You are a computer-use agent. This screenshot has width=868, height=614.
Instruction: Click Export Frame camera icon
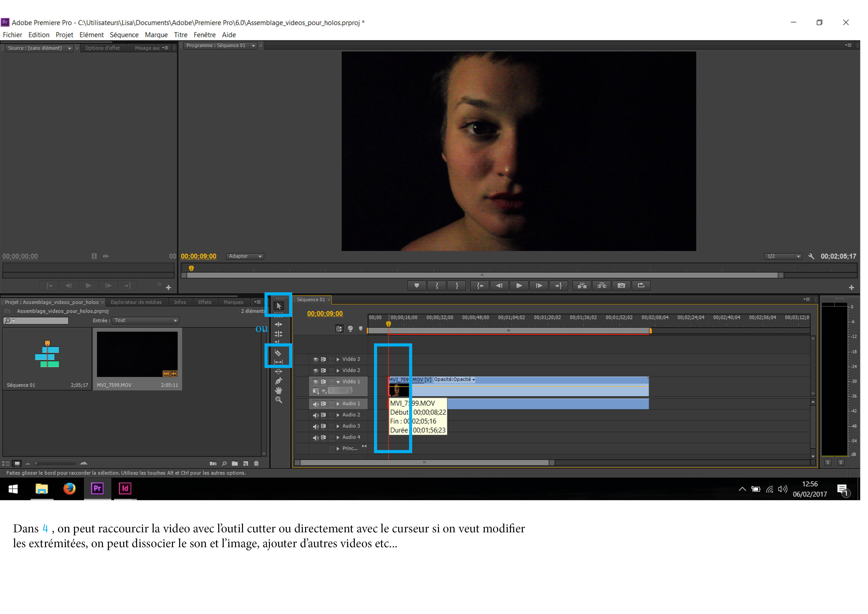621,286
